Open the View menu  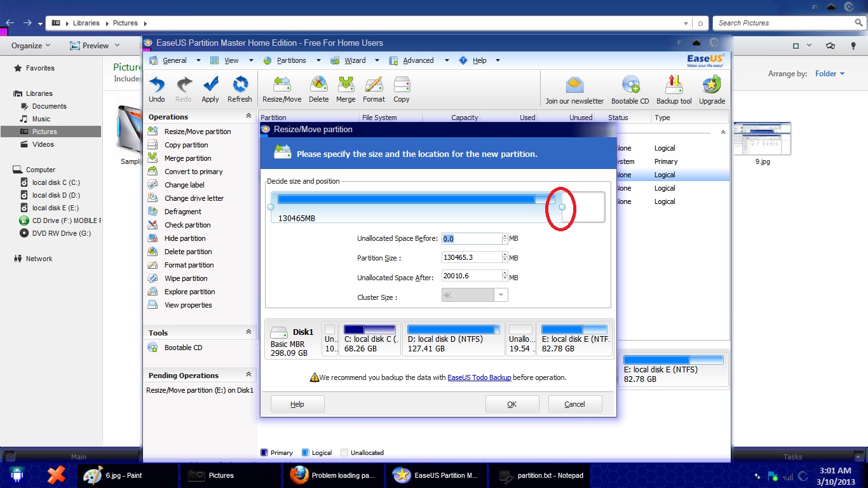[x=231, y=60]
